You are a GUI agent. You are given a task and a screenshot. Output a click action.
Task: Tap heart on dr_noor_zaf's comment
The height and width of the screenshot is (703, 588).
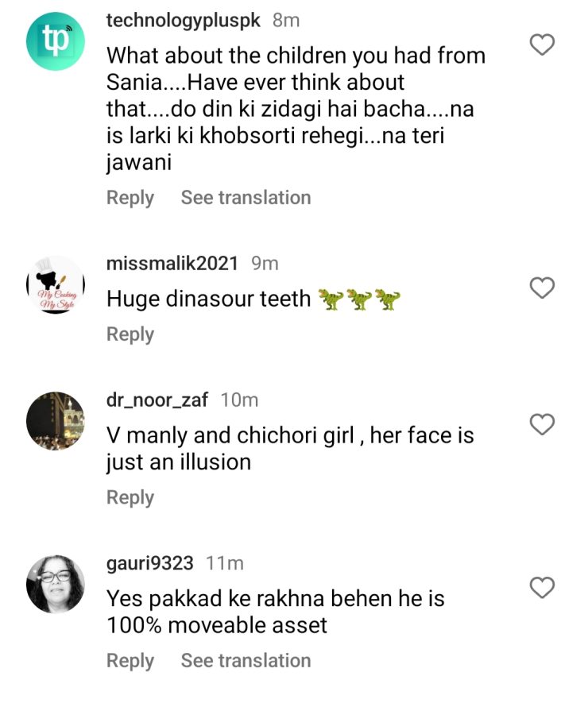(542, 425)
